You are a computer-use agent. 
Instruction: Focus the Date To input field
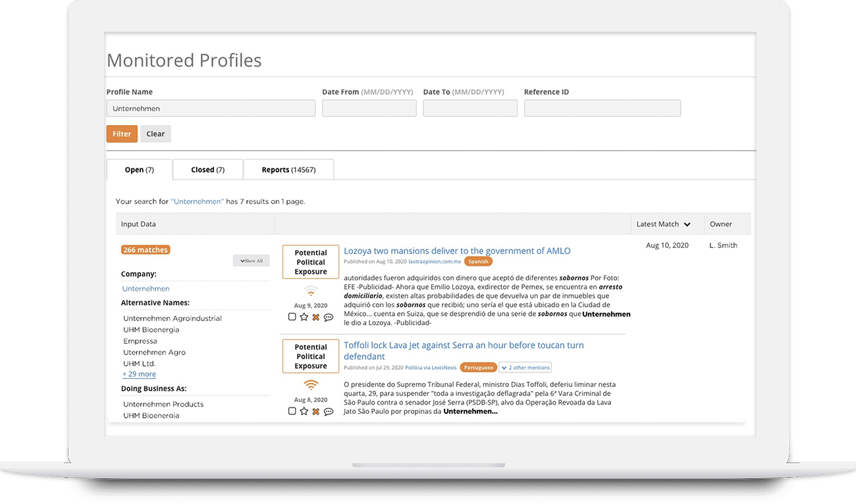(x=470, y=109)
